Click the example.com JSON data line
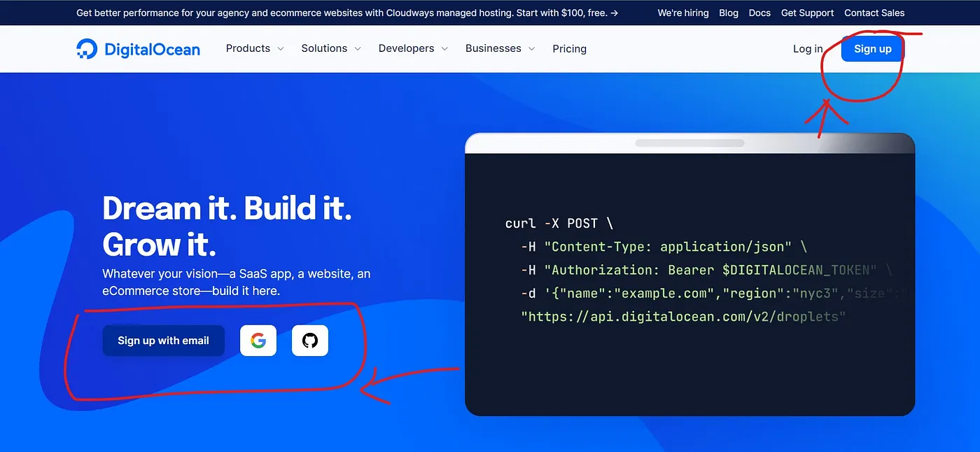This screenshot has width=980, height=452. point(714,293)
